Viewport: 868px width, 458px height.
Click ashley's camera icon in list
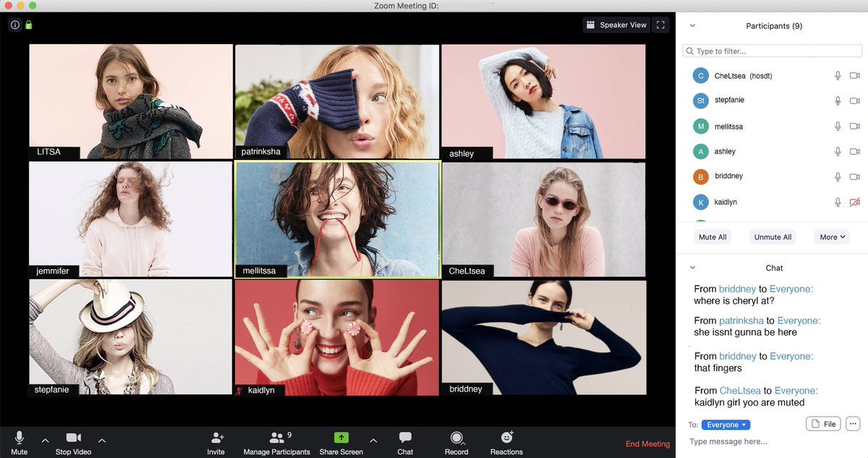pos(854,151)
